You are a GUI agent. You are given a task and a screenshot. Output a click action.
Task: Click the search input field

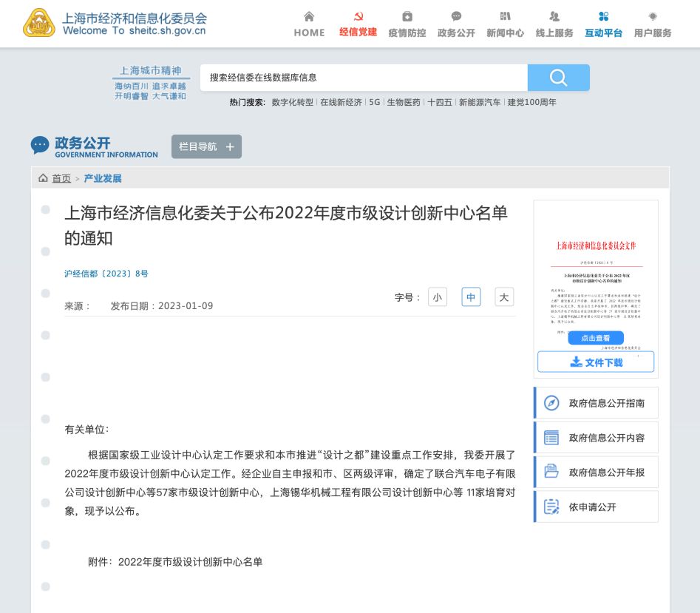(364, 78)
